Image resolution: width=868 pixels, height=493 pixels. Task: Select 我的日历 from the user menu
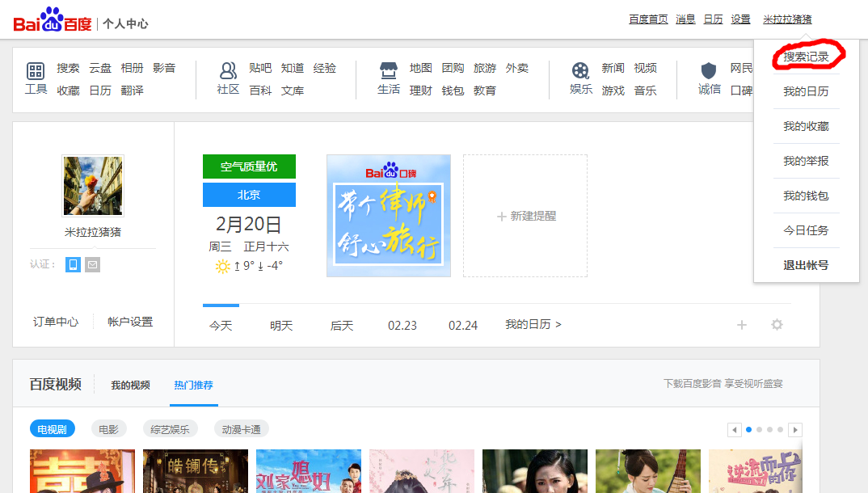point(806,91)
